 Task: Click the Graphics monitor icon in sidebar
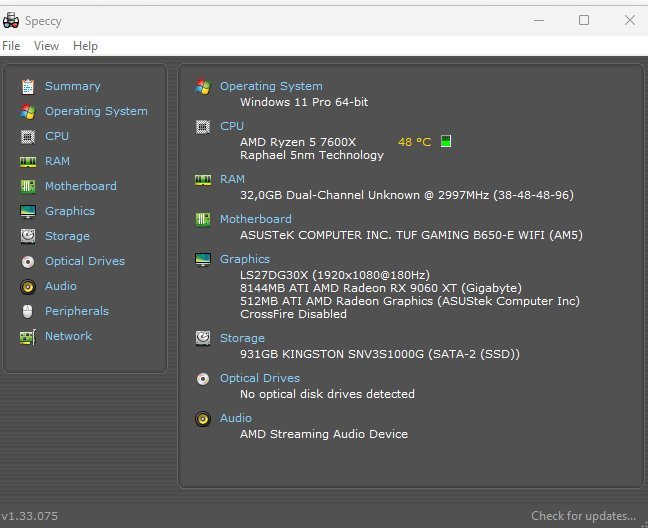(27, 211)
